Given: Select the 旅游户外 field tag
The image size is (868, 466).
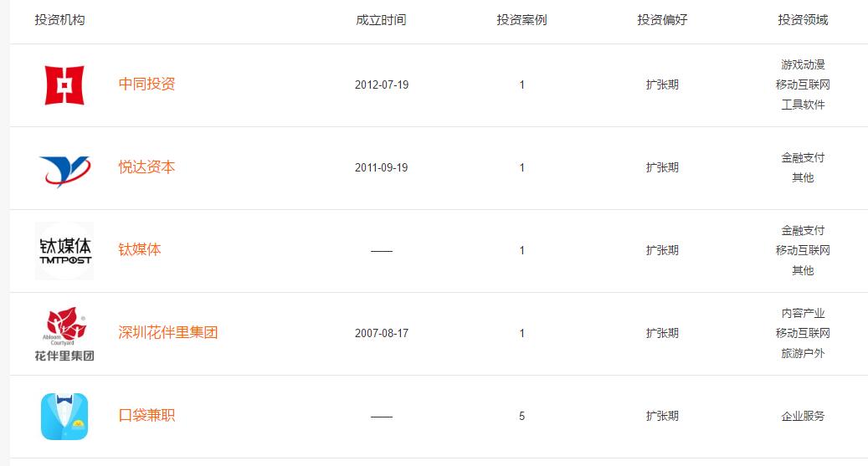Looking at the screenshot, I should click(x=803, y=353).
